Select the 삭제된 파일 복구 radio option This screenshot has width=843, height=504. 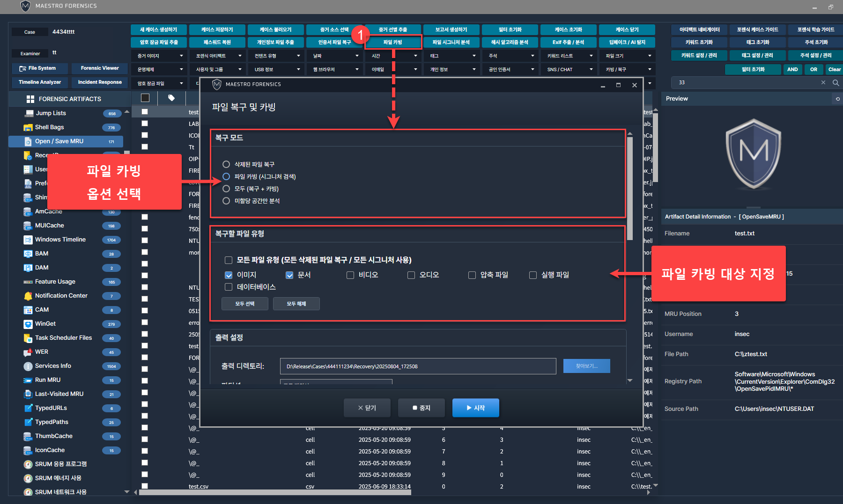(x=226, y=164)
